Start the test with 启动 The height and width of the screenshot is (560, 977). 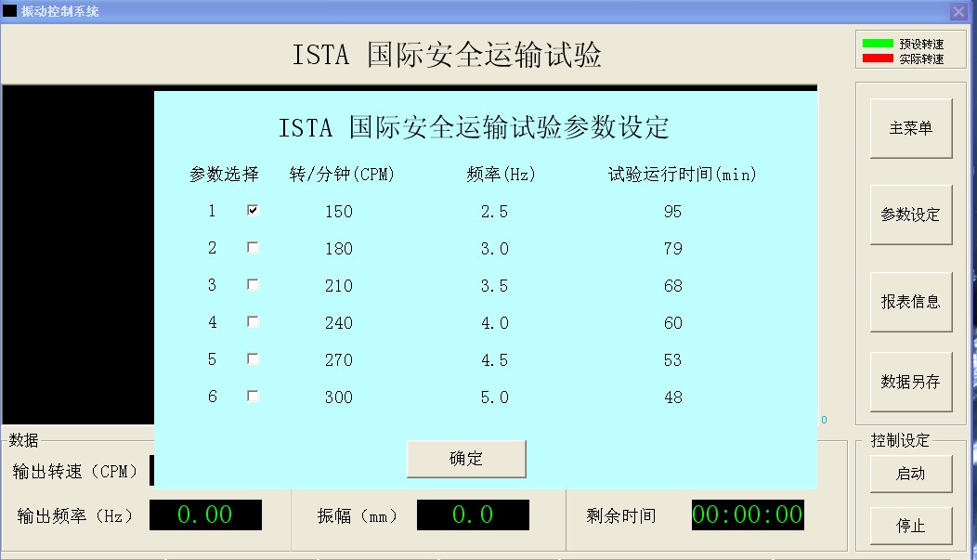coord(911,474)
